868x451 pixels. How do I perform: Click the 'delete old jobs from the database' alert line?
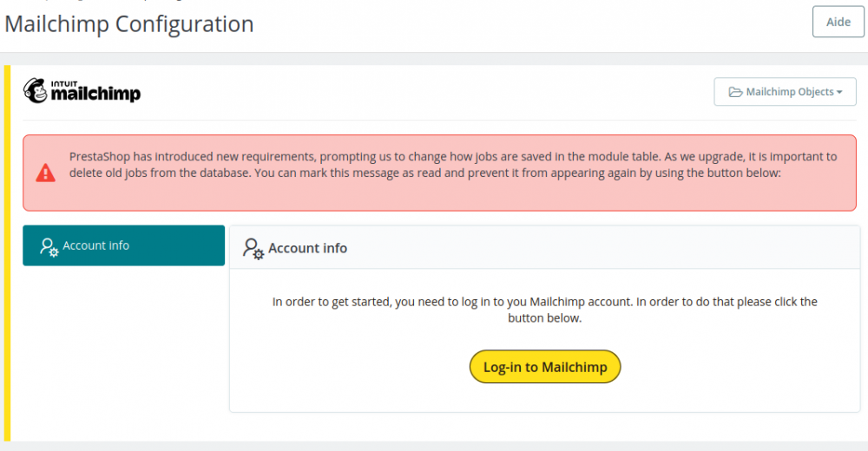(425, 173)
